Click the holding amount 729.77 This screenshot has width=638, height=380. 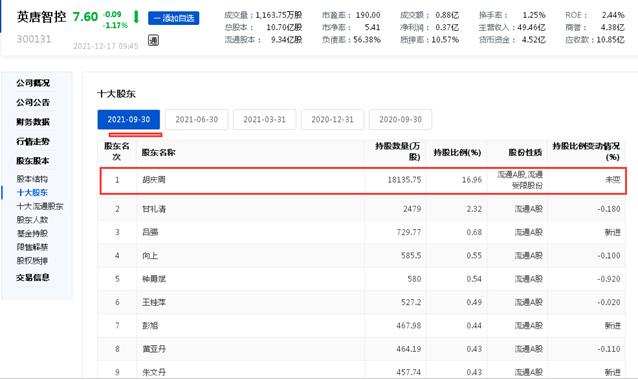[409, 232]
